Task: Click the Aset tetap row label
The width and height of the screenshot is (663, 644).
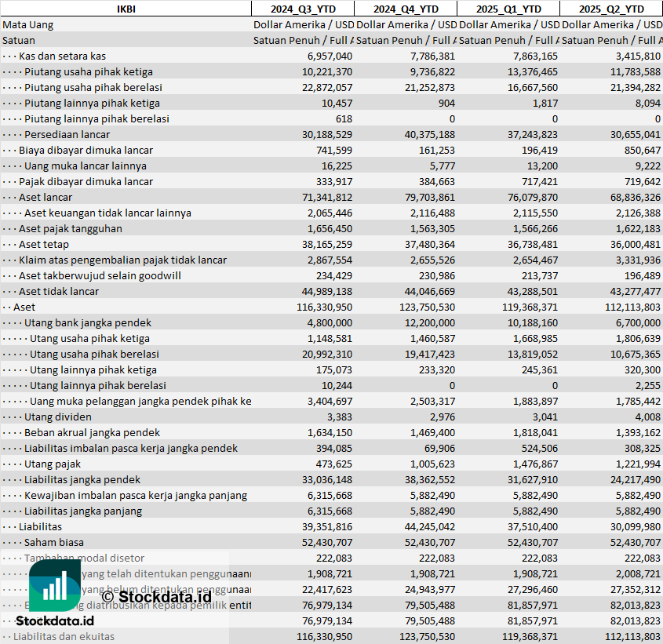Action: pos(44,244)
